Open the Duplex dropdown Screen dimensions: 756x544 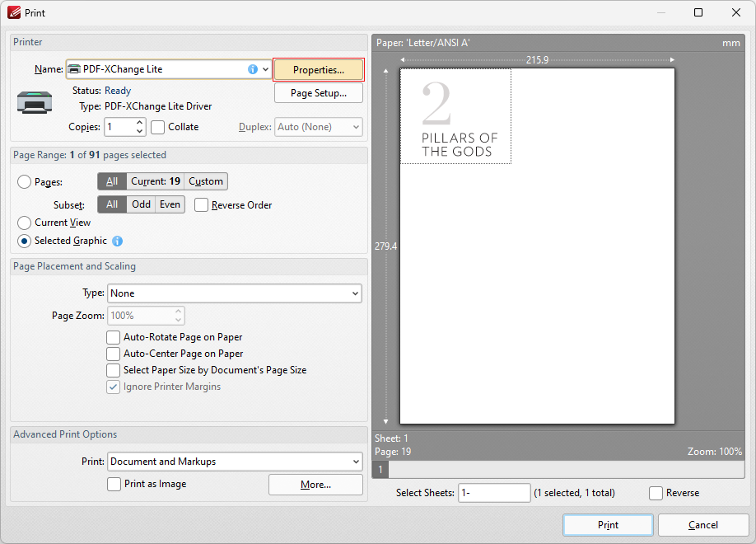(x=319, y=127)
